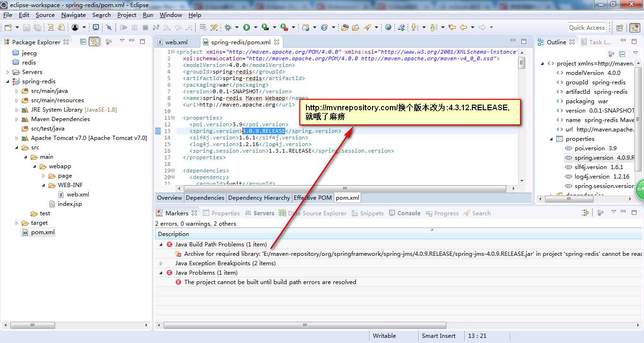644x343 pixels.
Task: Select spring.version item in Outline
Action: tap(600, 158)
